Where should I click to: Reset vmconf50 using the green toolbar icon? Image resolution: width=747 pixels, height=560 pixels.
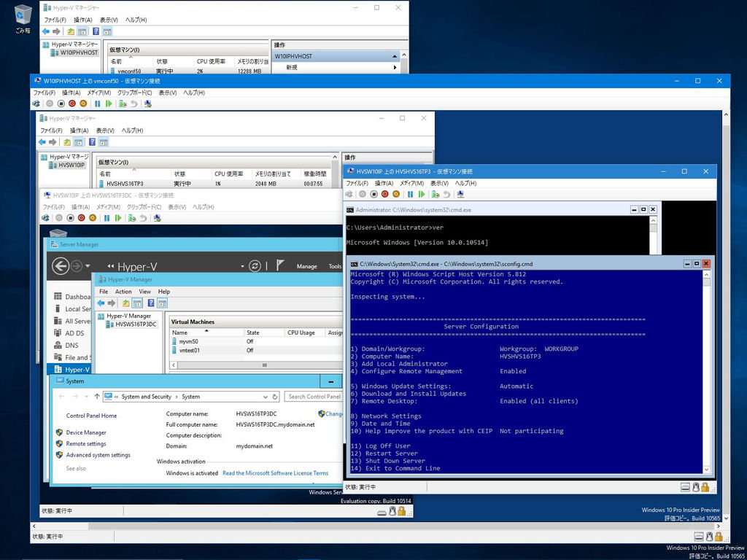pyautogui.click(x=109, y=104)
